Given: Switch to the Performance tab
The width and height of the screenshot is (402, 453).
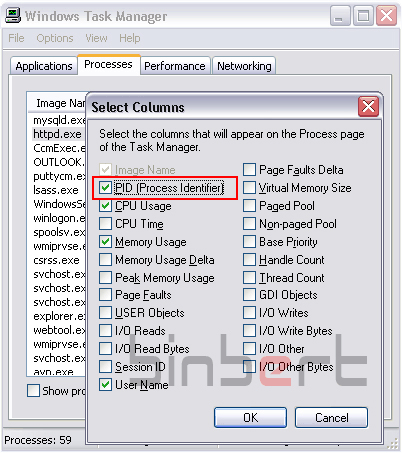Looking at the screenshot, I should tap(175, 66).
